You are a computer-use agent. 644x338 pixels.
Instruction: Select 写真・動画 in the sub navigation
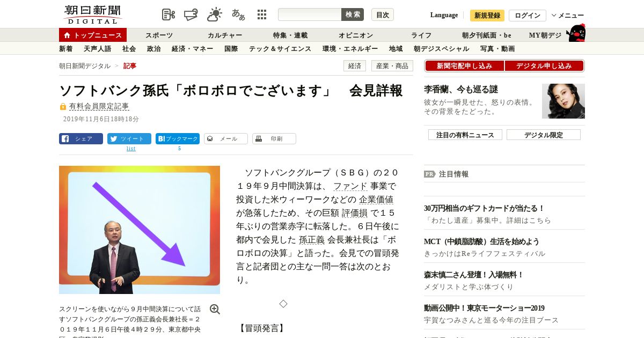pyautogui.click(x=497, y=49)
